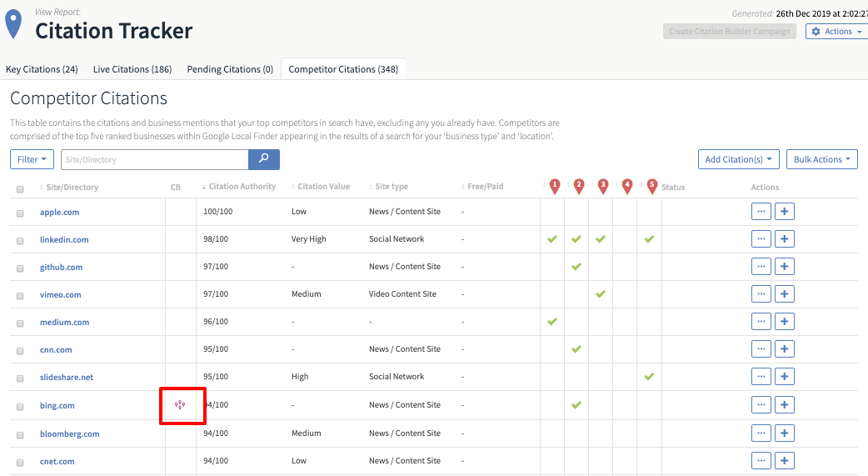
Task: Add cnn.com citation with plus button
Action: tap(785, 348)
